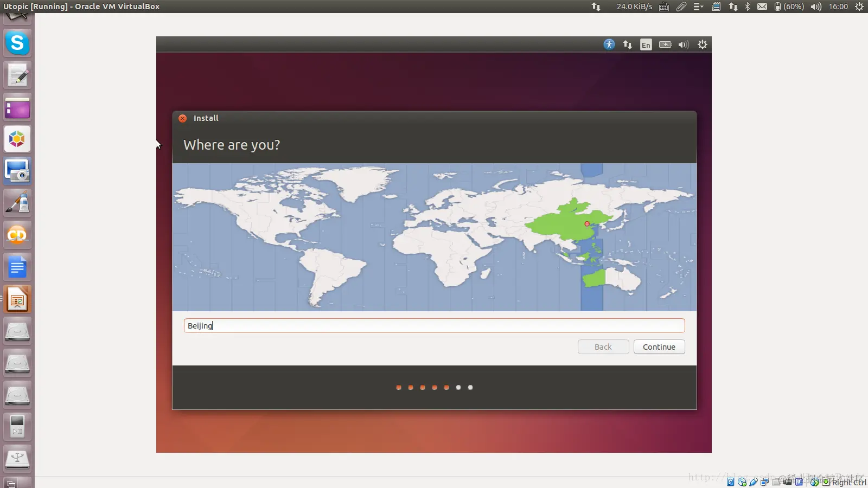The image size is (868, 488).
Task: Open the mouse battery 60% indicator
Action: 789,7
